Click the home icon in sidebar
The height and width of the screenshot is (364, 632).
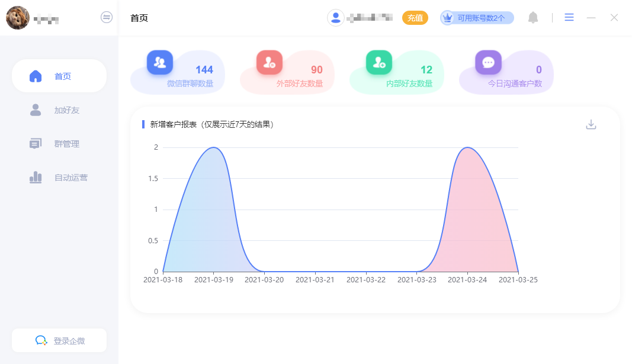pos(36,76)
